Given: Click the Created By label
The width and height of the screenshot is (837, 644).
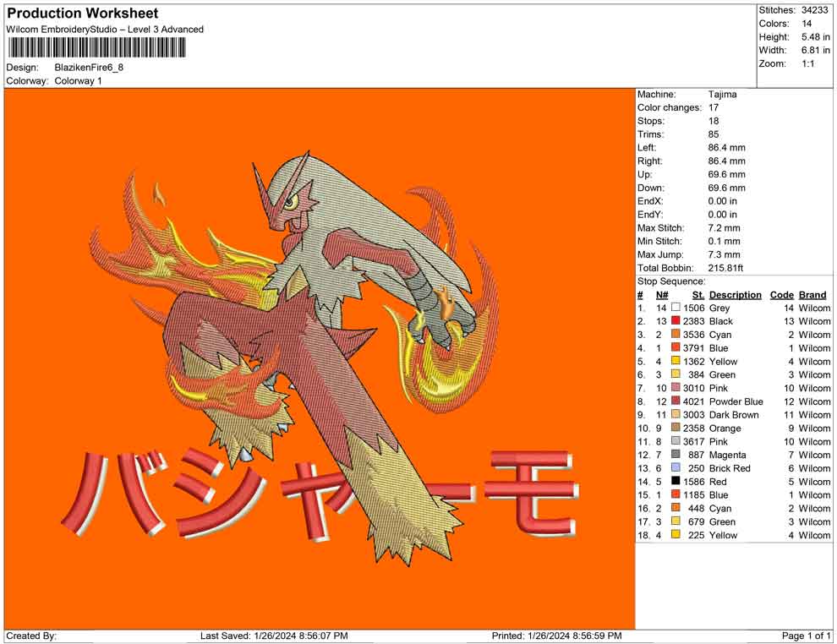Looking at the screenshot, I should point(31,636).
